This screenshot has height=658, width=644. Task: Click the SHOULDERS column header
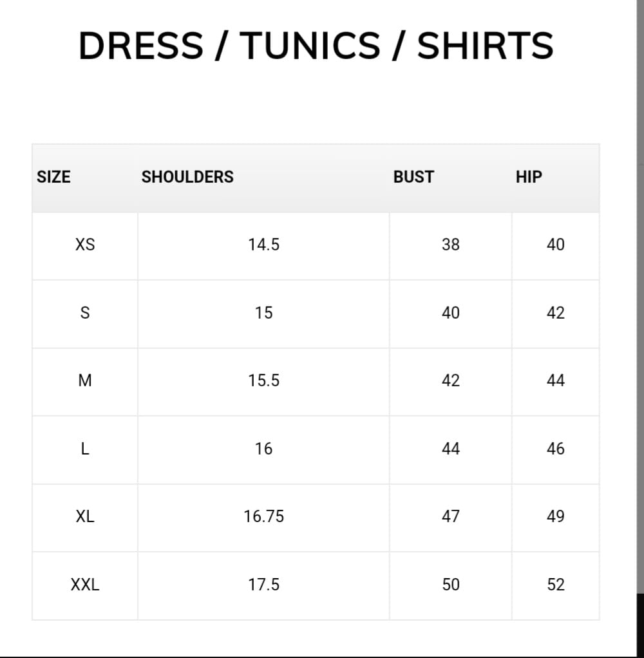187,177
